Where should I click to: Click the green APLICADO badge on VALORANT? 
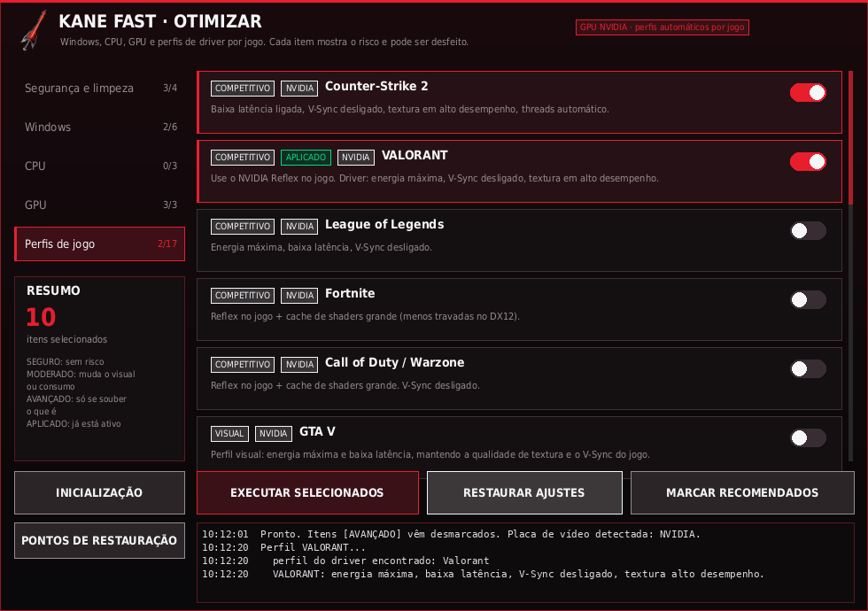click(x=306, y=158)
